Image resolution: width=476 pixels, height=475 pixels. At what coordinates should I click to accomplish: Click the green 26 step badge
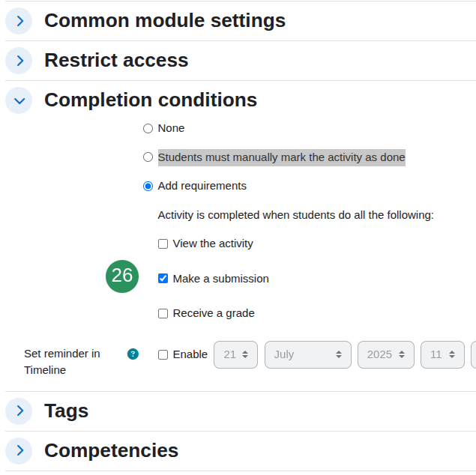pos(122,276)
